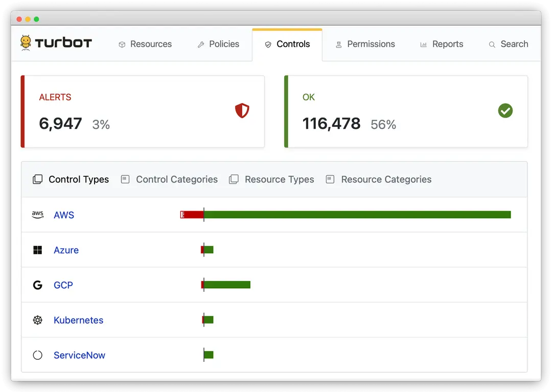Screen dimensions: 552x392
Task: Open the AWS link
Action: pos(64,215)
